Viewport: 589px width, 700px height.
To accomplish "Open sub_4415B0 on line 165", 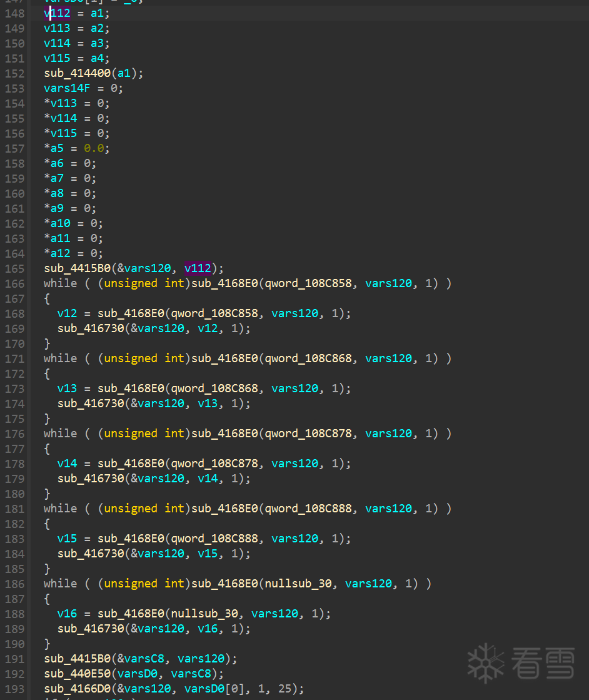I will [77, 268].
